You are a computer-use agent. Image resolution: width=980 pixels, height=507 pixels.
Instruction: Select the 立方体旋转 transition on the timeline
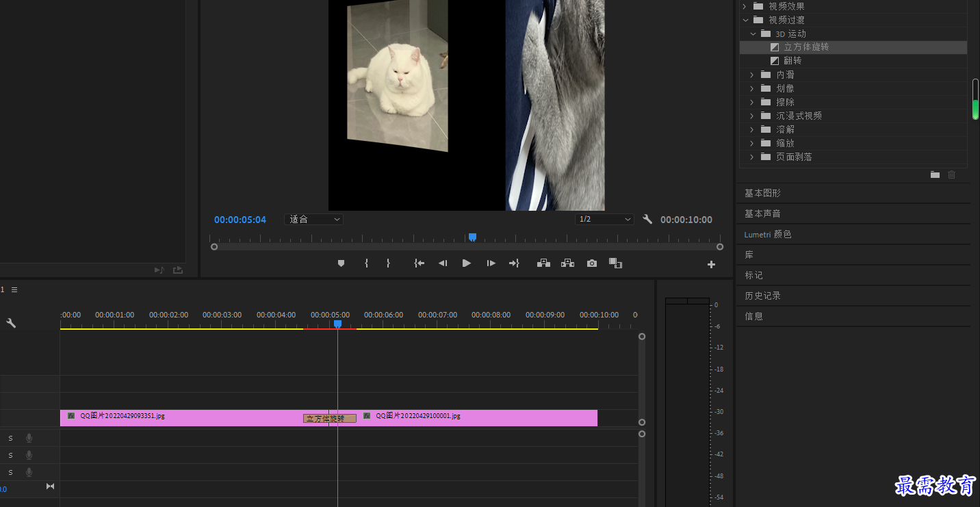pyautogui.click(x=330, y=419)
